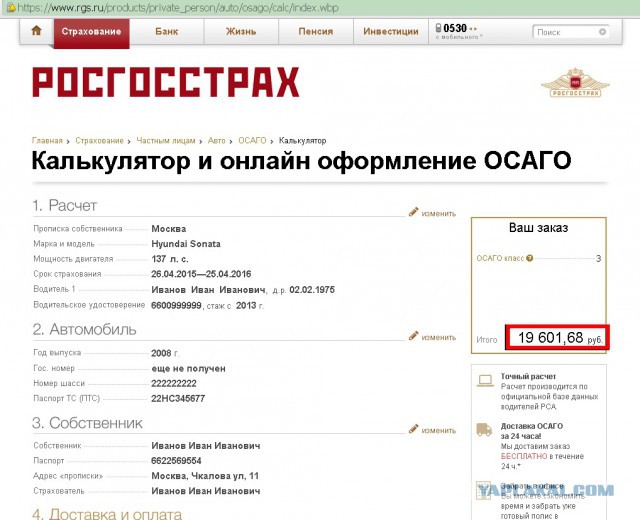The height and width of the screenshot is (520, 640).
Task: Click the pencil icon next to Автомобиль
Action: coord(413,336)
